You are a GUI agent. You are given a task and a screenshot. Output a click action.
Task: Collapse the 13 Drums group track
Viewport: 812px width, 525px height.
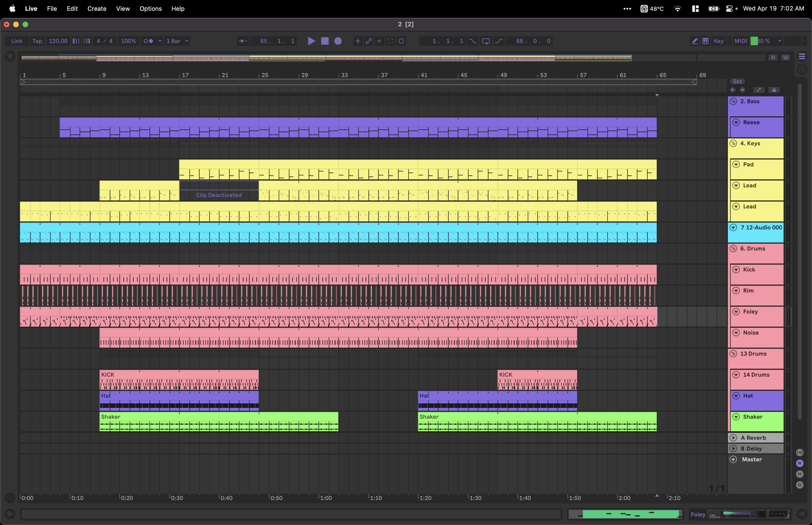click(x=733, y=354)
